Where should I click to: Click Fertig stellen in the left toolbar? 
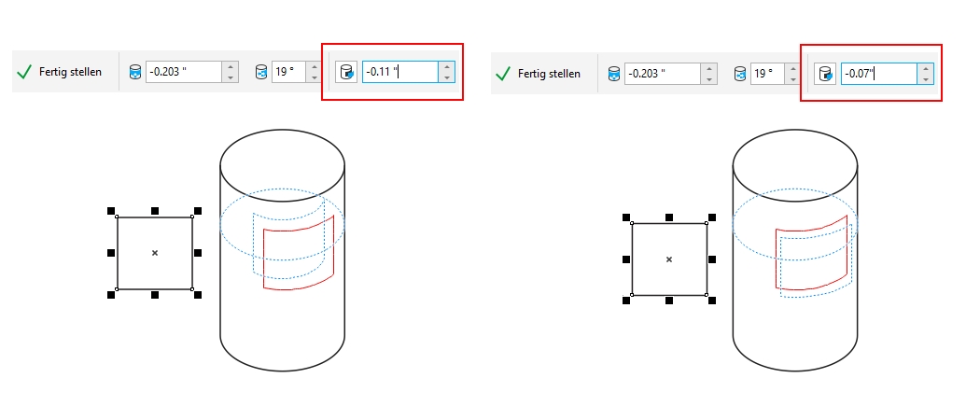coord(63,72)
